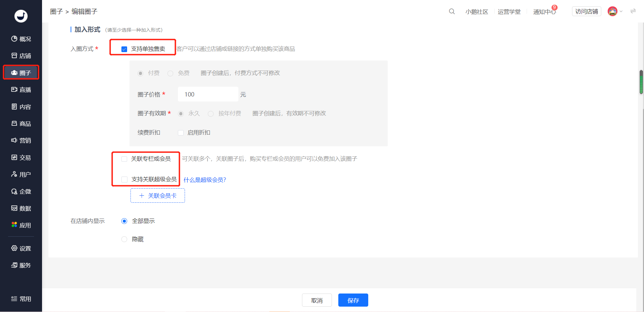Click the 圈子价格 input field

pos(208,94)
